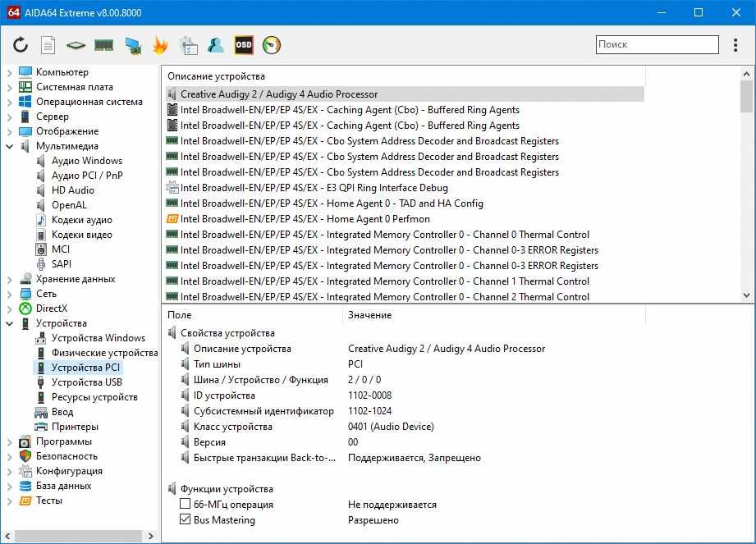Image resolution: width=756 pixels, height=544 pixels.
Task: Expand the Системная плата tree node
Action: [x=9, y=87]
